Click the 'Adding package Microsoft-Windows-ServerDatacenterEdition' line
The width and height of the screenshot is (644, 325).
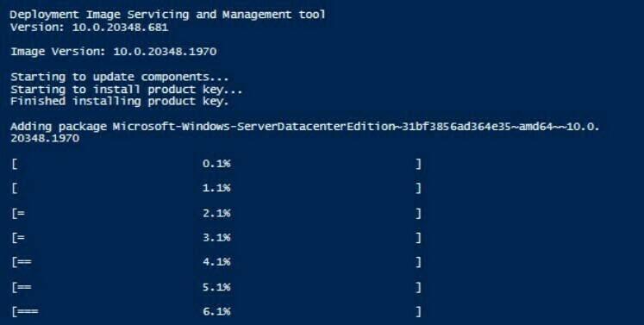pos(304,127)
